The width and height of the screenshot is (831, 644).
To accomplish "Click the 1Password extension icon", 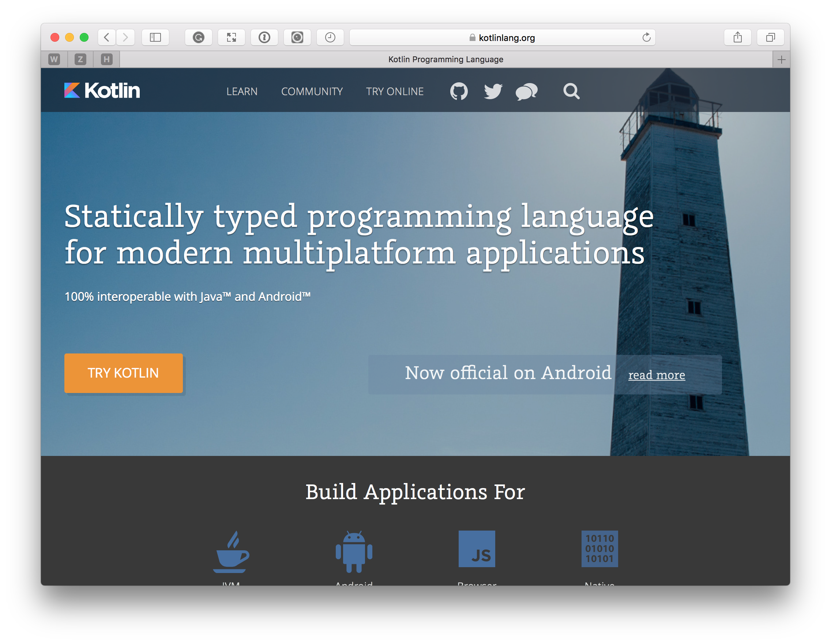I will point(264,37).
